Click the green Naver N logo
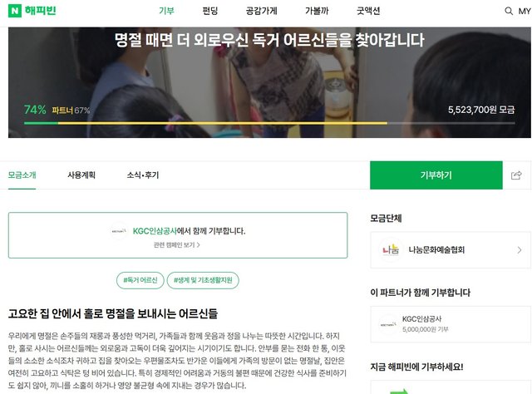532x394 pixels. click(15, 11)
